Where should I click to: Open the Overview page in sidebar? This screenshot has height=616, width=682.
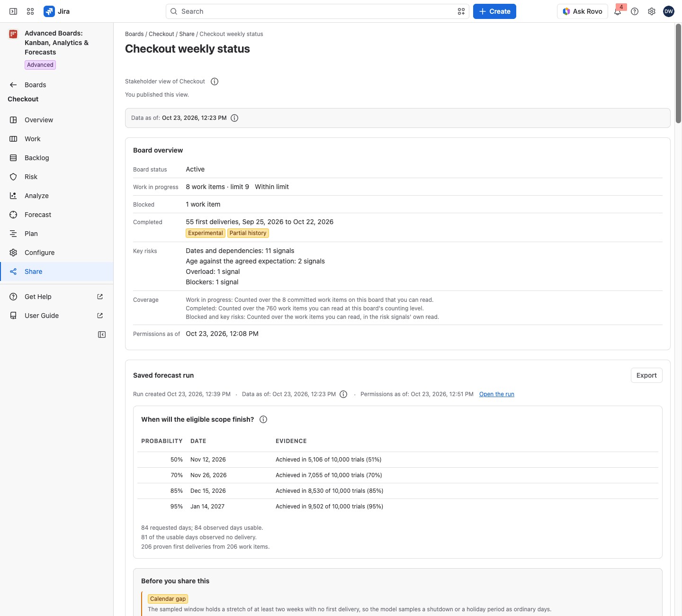57,120
